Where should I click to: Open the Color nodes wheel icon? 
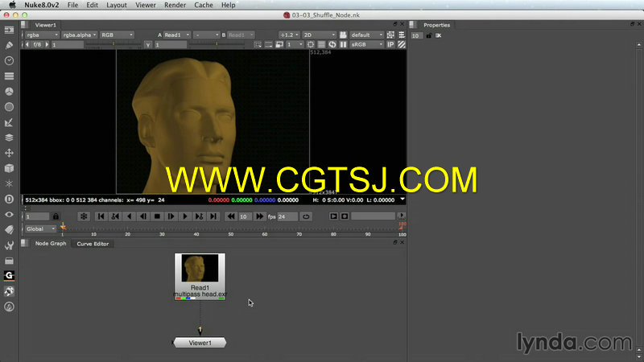[x=9, y=92]
